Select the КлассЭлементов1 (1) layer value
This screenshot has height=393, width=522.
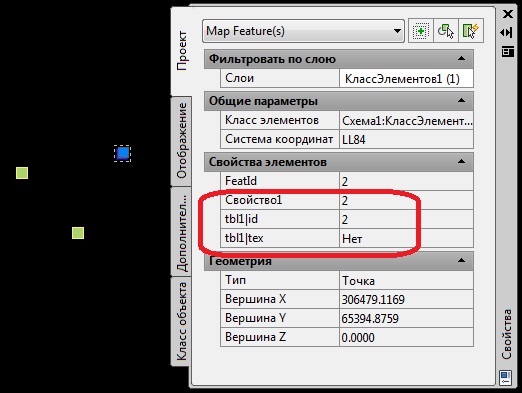click(x=406, y=79)
